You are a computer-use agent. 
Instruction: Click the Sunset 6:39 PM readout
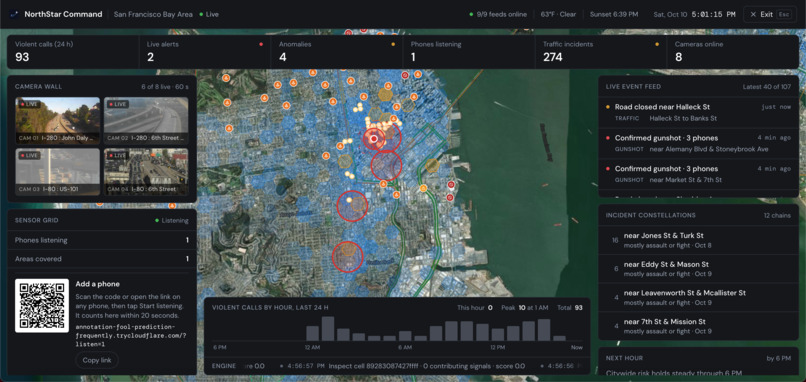pyautogui.click(x=614, y=14)
